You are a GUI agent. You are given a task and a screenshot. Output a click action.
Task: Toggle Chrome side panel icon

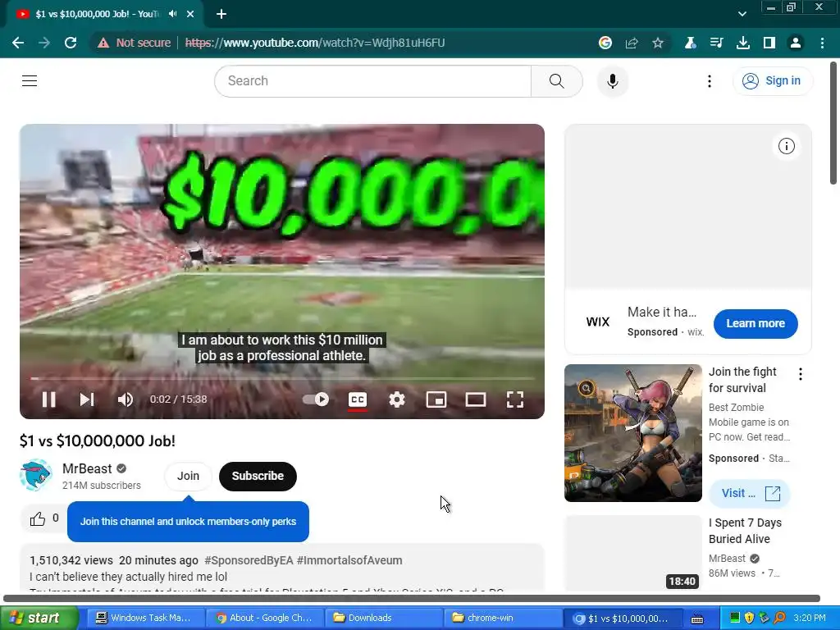[x=769, y=43]
